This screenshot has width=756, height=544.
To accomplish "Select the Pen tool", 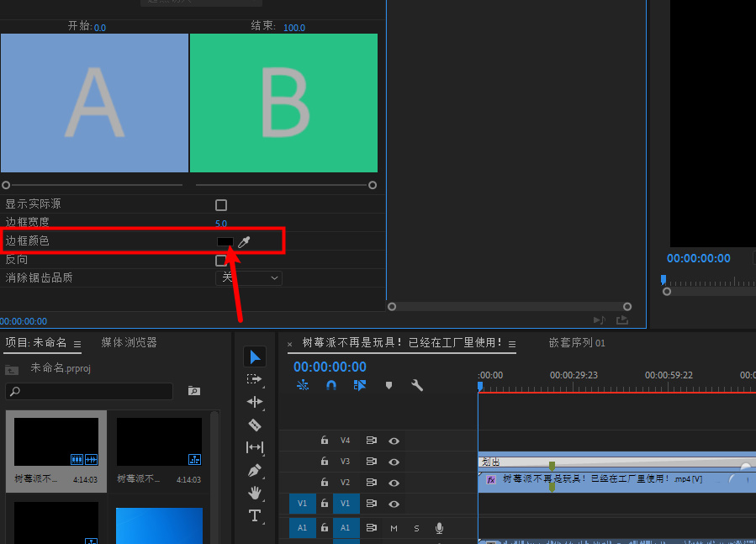I will click(255, 469).
